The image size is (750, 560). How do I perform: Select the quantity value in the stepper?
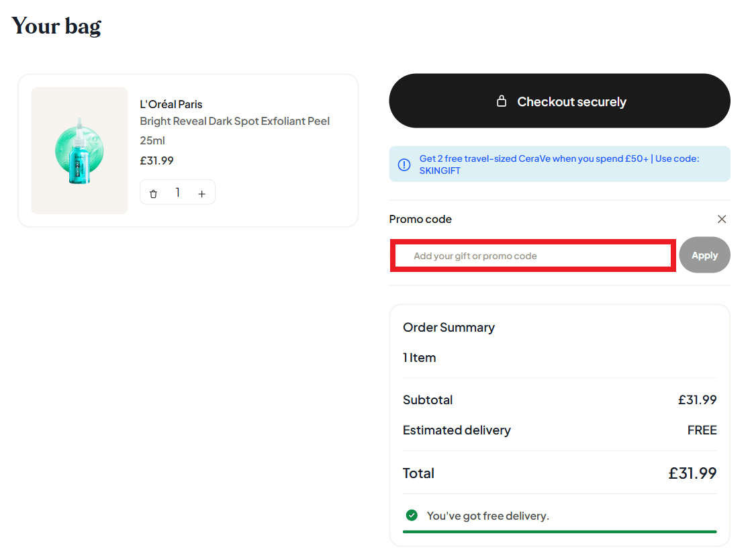pos(177,193)
